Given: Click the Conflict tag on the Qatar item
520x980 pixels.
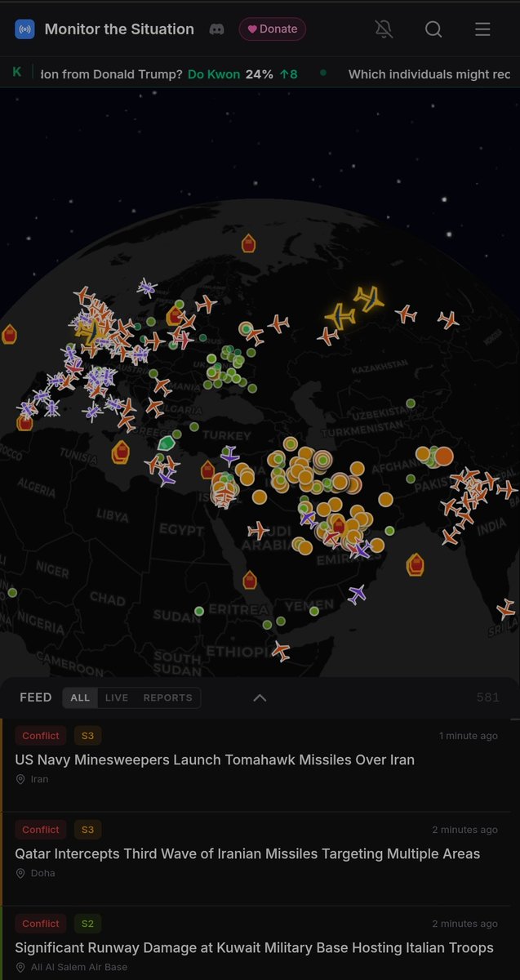Looking at the screenshot, I should [41, 830].
